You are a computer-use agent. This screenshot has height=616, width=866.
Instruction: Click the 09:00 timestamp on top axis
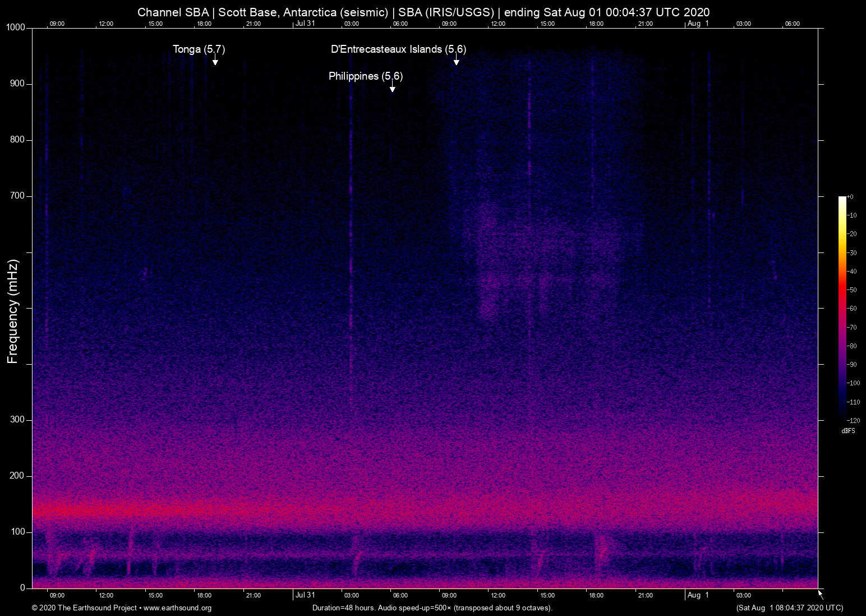coord(58,24)
